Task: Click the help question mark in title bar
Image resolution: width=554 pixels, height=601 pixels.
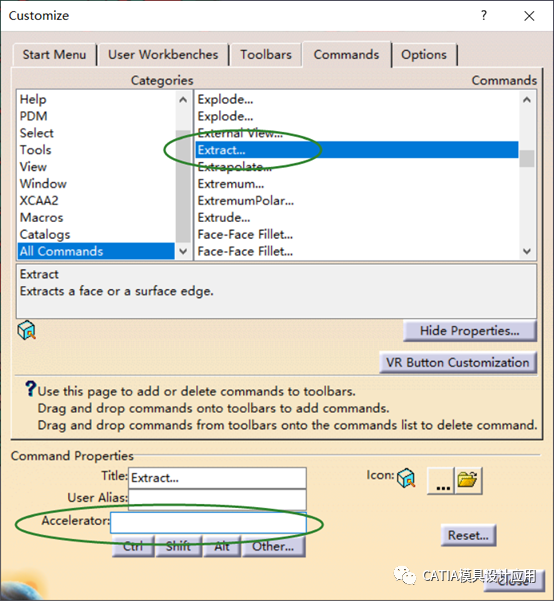Action: [484, 15]
